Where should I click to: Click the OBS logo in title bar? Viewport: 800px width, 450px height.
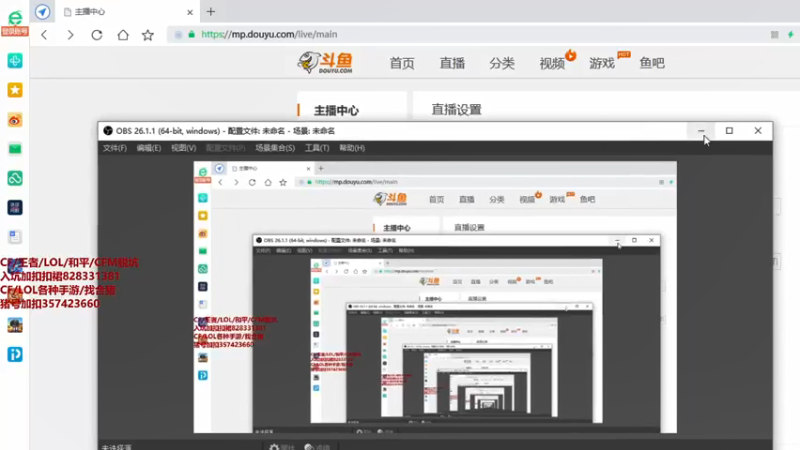coord(108,131)
